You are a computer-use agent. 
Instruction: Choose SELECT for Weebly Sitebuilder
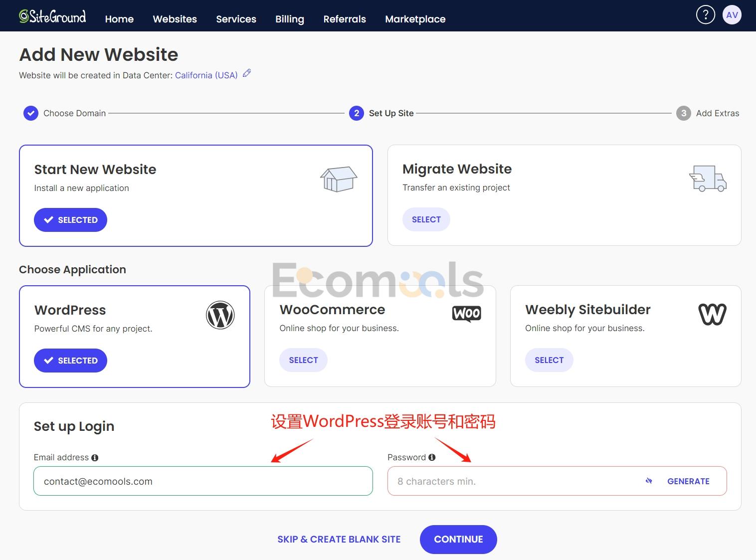click(x=549, y=360)
